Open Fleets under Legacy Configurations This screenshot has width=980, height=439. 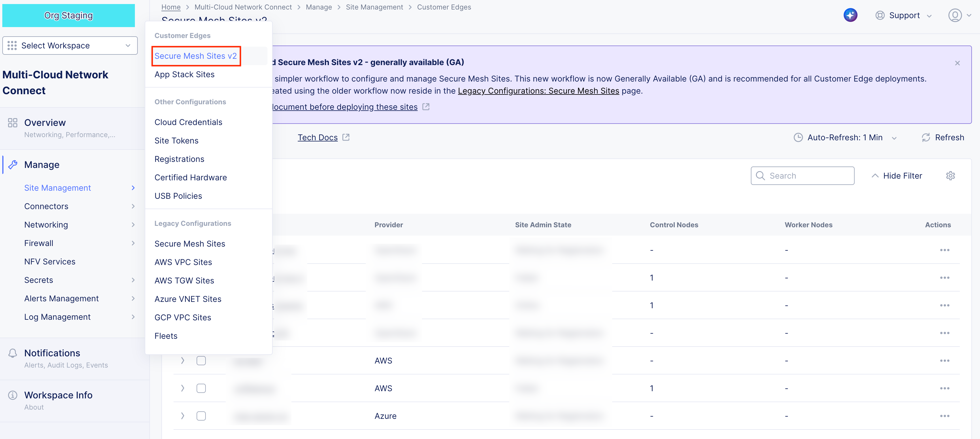point(166,336)
